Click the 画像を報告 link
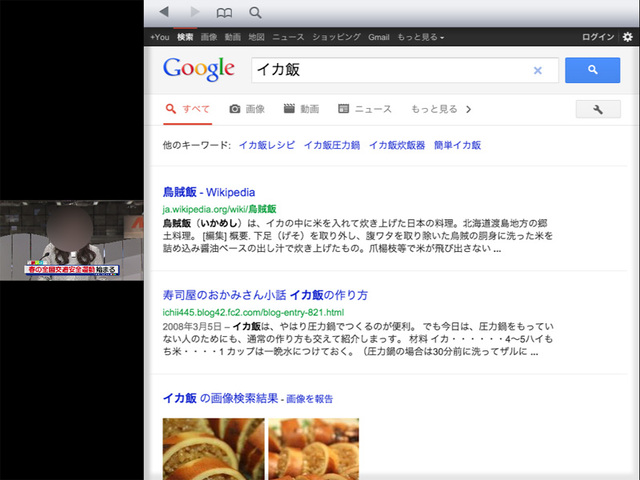The image size is (640, 480). click(309, 399)
